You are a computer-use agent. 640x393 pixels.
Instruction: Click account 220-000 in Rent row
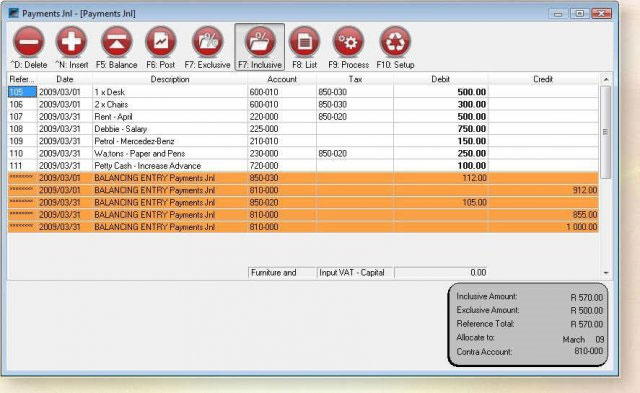[264, 116]
